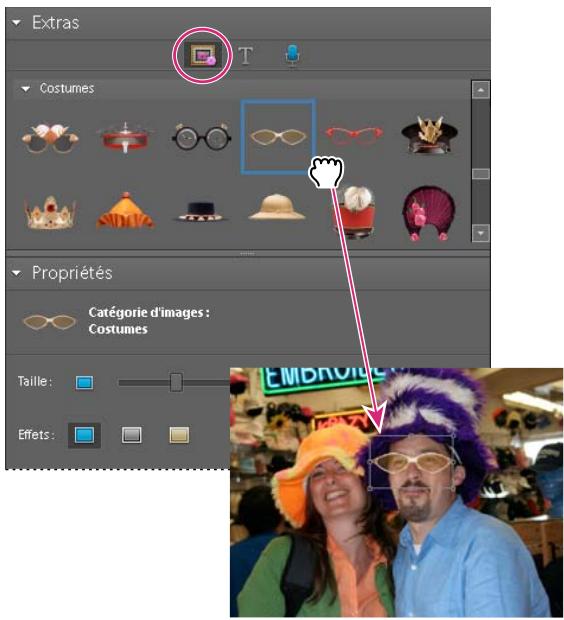Pick the tan diamond-shaped glasses costume
This screenshot has height=620, width=564.
click(x=278, y=137)
